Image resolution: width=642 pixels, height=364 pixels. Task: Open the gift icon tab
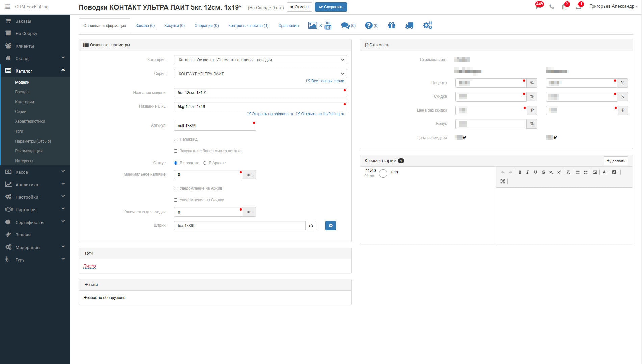[x=391, y=25]
